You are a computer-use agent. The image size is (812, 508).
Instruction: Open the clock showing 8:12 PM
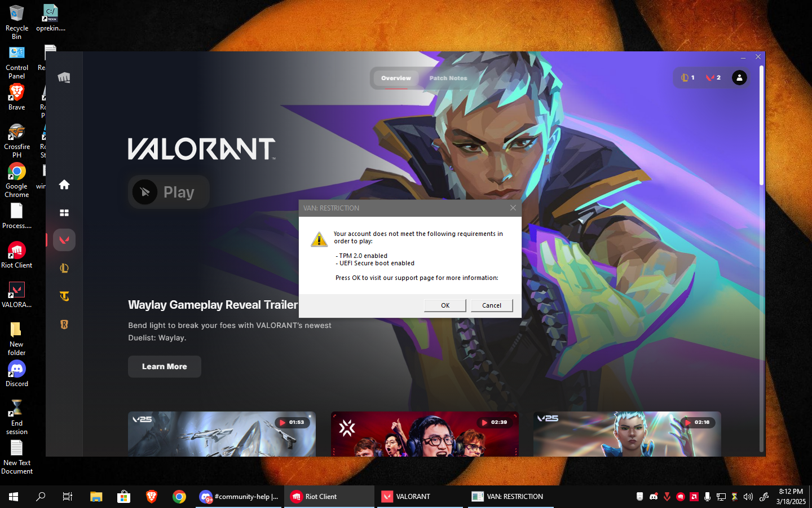pyautogui.click(x=791, y=497)
